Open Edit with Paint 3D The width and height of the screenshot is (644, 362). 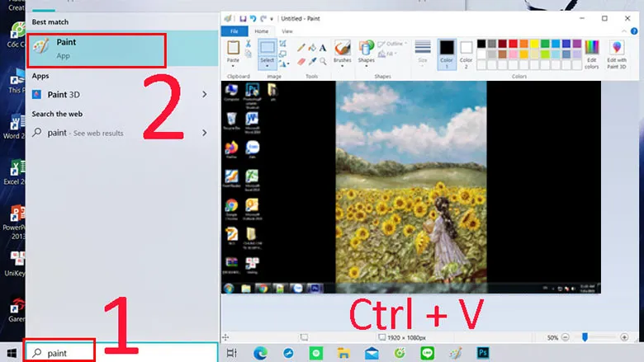(x=617, y=53)
